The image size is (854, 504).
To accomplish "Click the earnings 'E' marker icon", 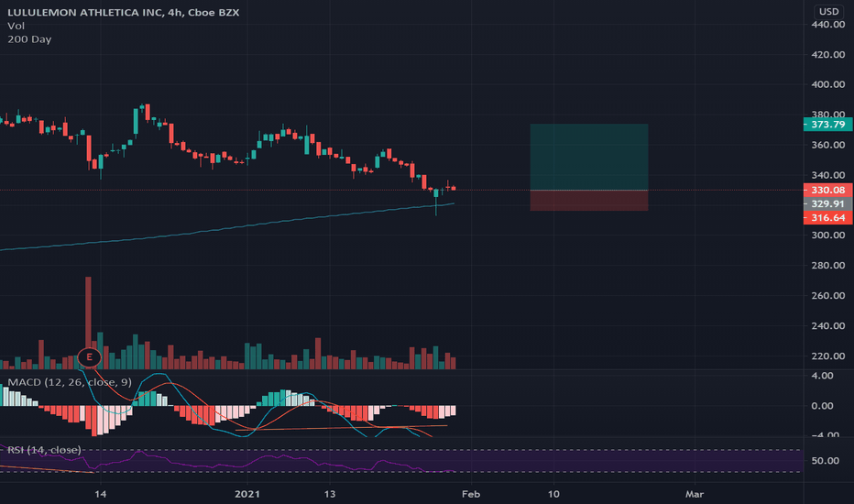I will point(89,357).
